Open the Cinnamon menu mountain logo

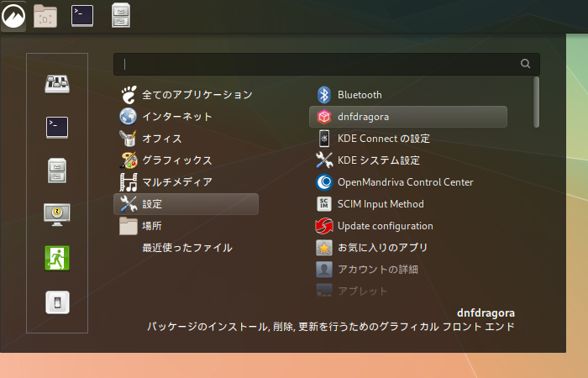pos(13,16)
